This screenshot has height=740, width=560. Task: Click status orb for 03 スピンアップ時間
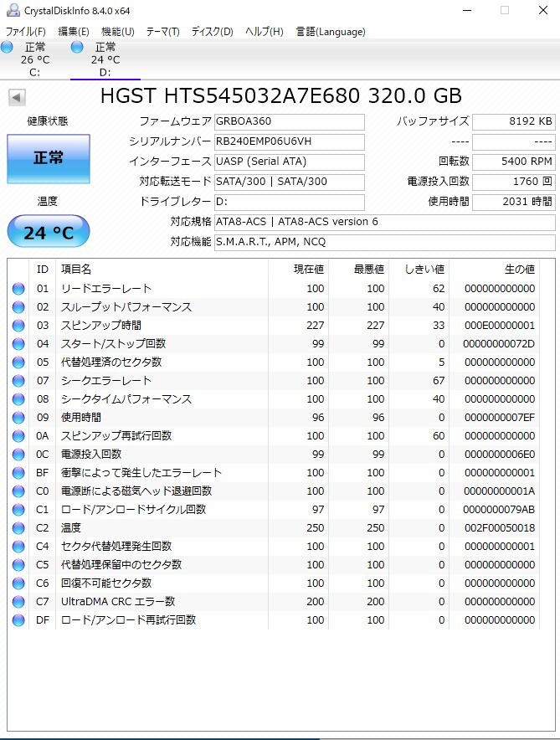point(18,326)
